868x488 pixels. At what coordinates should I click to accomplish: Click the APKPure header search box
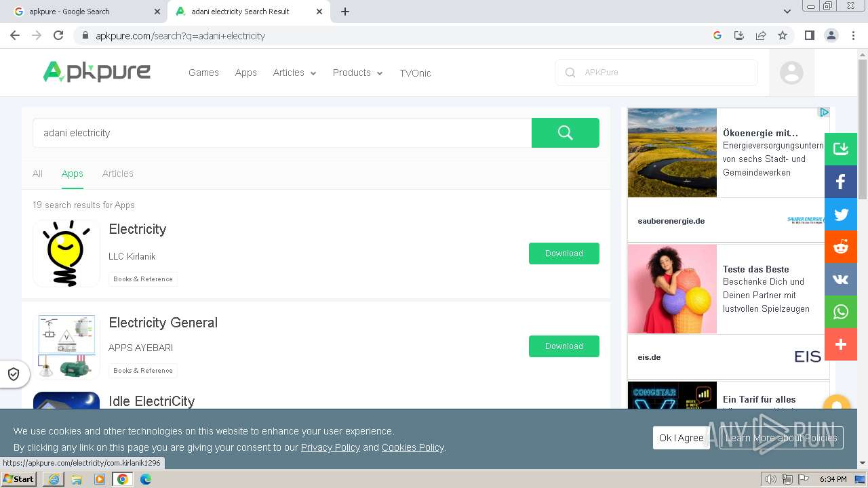point(656,73)
